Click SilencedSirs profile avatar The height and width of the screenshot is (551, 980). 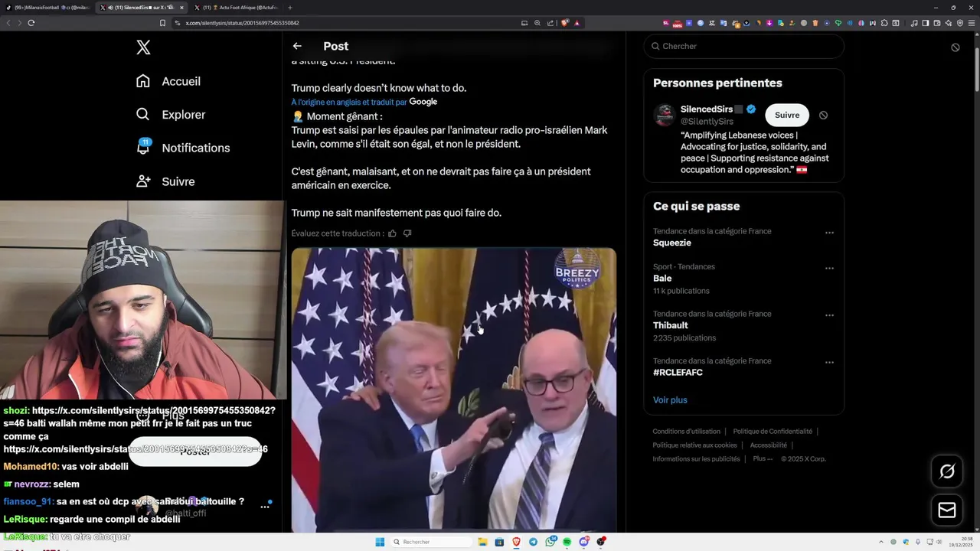664,115
